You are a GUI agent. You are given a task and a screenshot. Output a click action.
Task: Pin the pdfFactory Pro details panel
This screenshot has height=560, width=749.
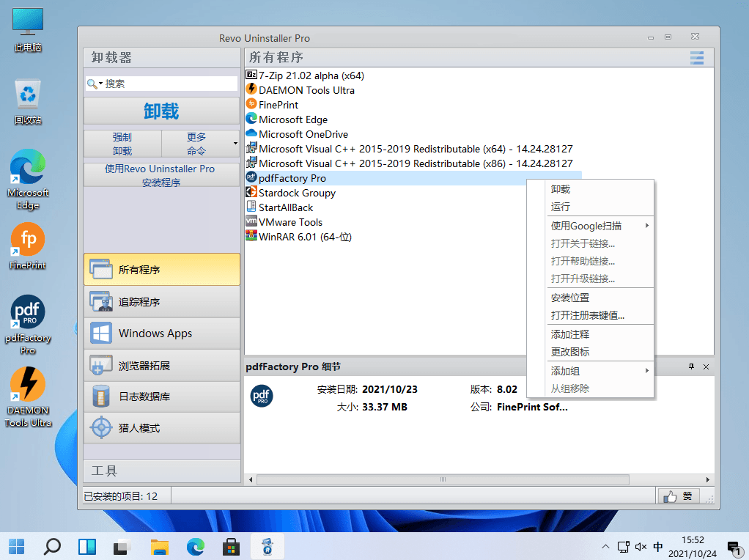[691, 366]
